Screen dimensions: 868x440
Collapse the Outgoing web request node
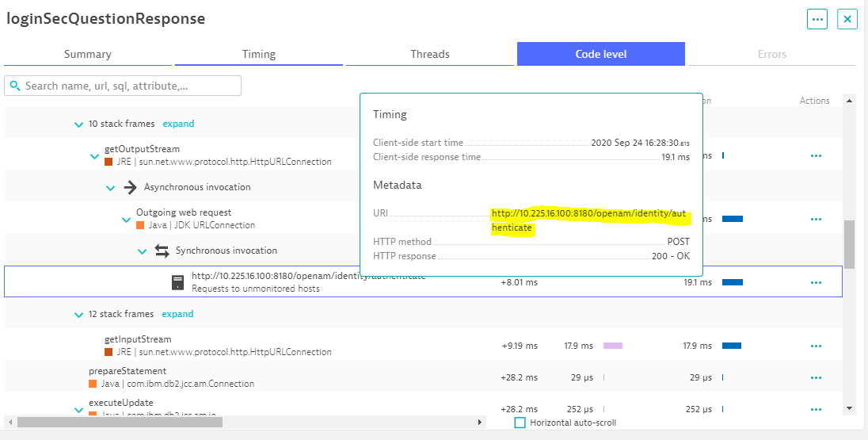pos(126,220)
